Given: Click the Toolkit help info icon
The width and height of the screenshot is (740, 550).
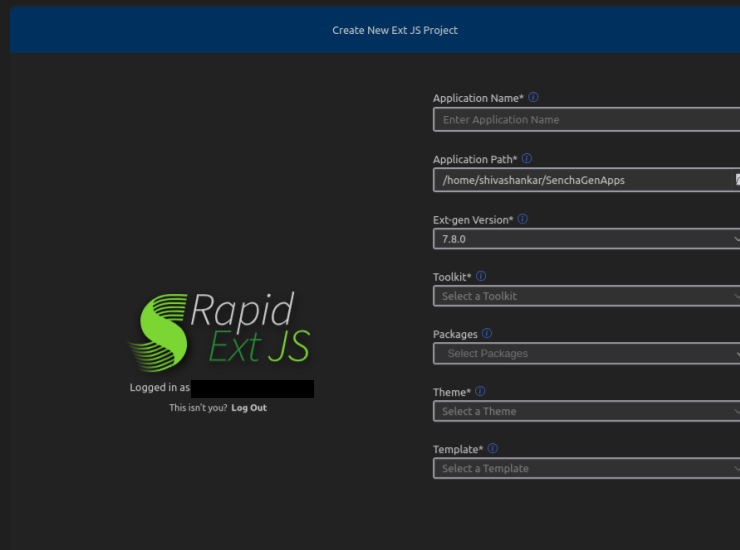Looking at the screenshot, I should [481, 276].
